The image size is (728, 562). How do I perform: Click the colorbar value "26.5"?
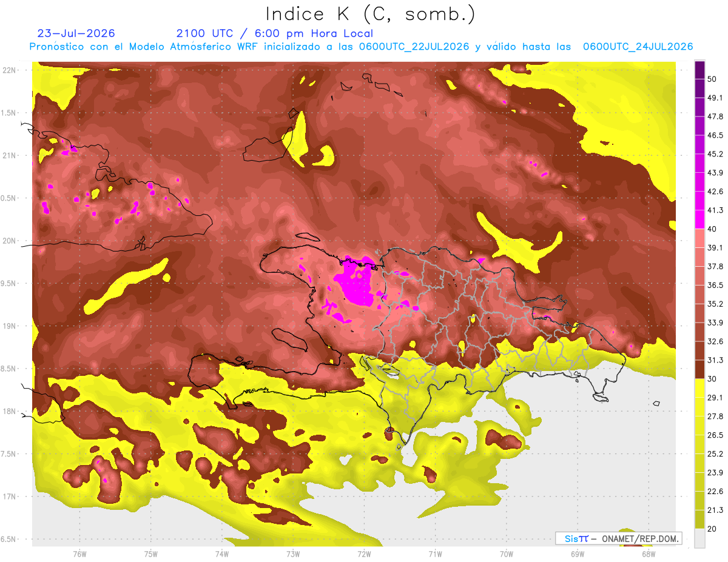715,435
